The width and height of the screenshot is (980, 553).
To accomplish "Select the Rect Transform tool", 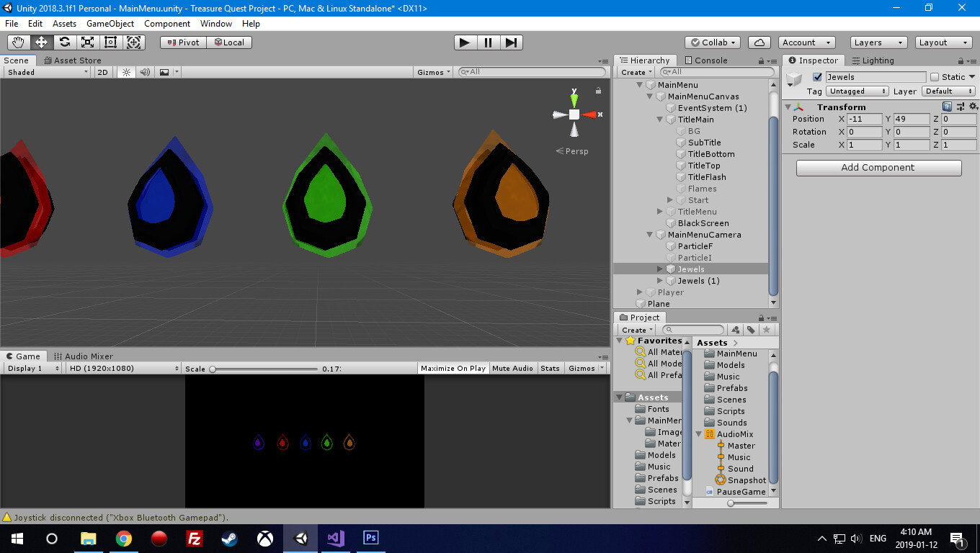I will click(x=111, y=42).
